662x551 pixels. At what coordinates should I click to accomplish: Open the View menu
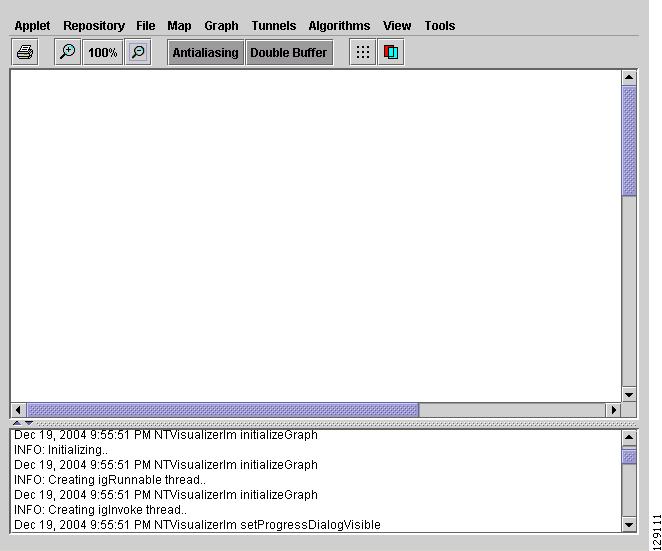(x=397, y=26)
